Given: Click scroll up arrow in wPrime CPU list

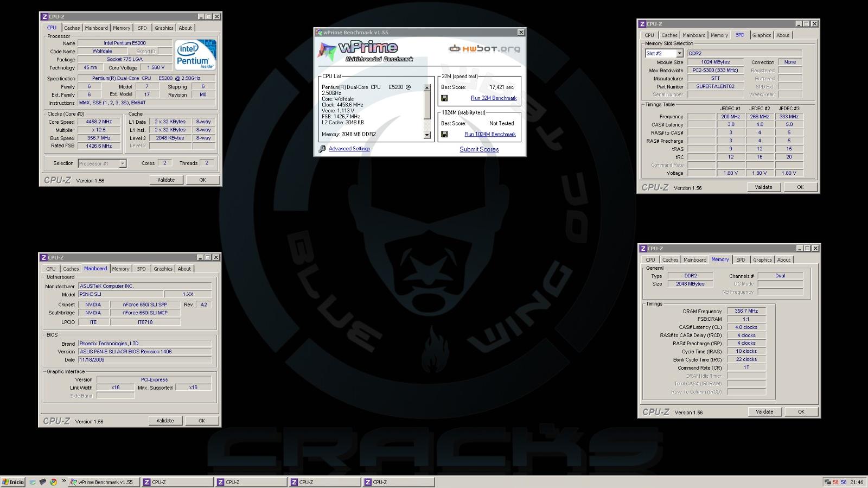Looking at the screenshot, I should [x=427, y=87].
